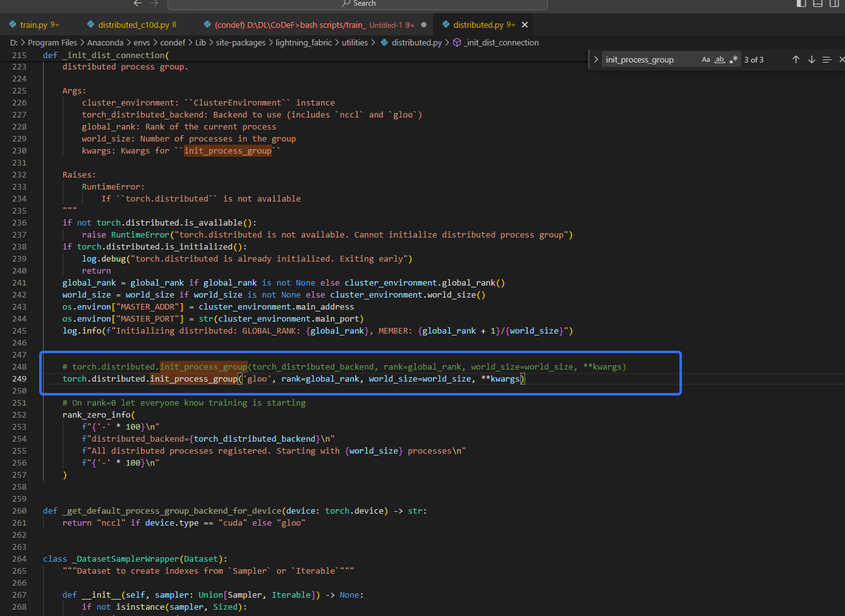Screen dimensions: 845x616
Task: Toggle panel layout icon
Action: point(818,3)
